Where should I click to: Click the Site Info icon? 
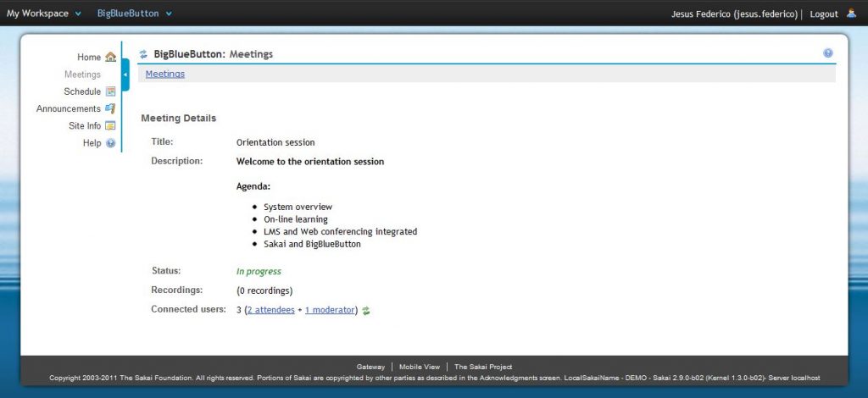click(110, 125)
